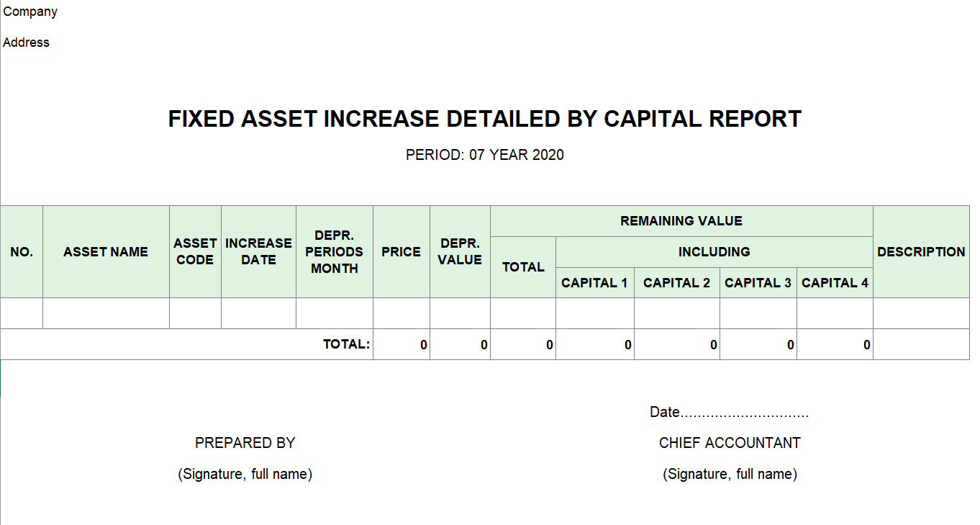Screen dimensions: 980x525
Task: Click the INCREASE DATE column header
Action: (258, 252)
